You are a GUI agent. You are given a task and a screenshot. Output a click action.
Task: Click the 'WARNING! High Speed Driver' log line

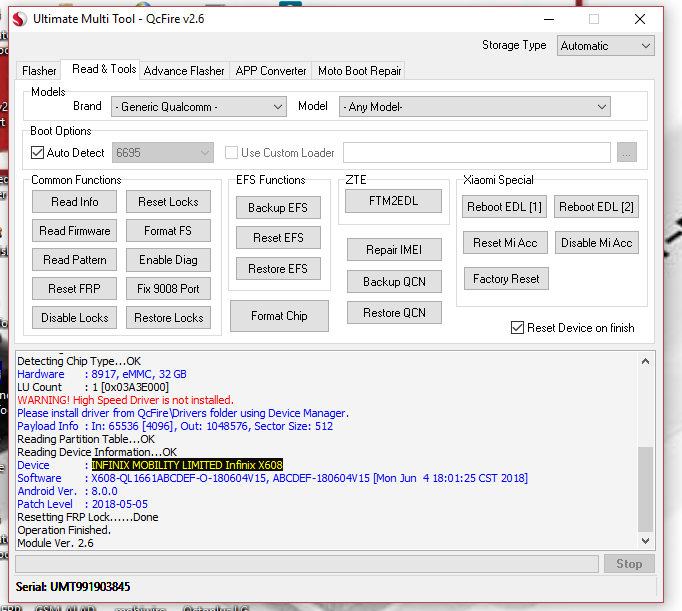click(125, 400)
